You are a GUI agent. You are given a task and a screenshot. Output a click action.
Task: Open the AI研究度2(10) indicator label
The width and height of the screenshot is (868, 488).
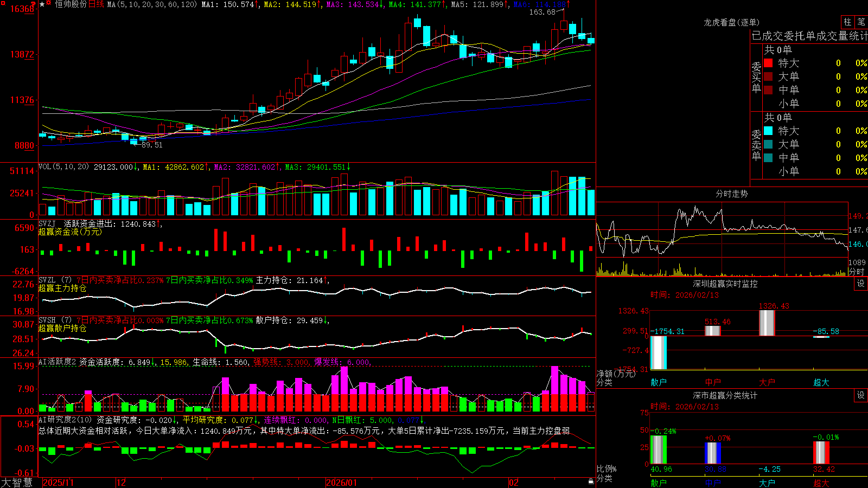point(65,420)
